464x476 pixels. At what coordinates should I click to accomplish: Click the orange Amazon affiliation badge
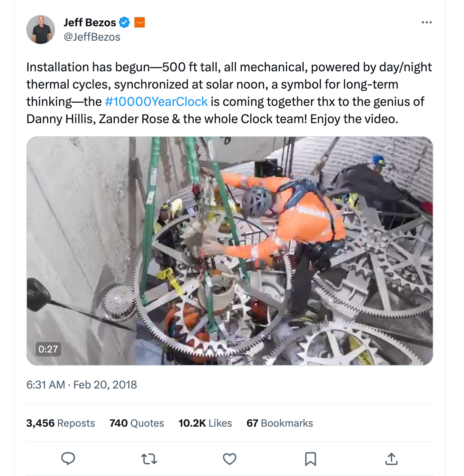tap(140, 22)
